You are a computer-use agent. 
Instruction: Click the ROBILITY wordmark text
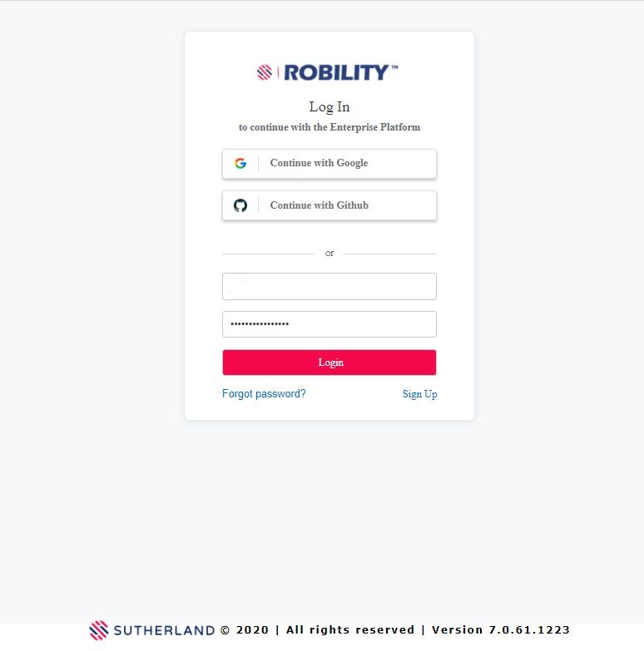[336, 73]
